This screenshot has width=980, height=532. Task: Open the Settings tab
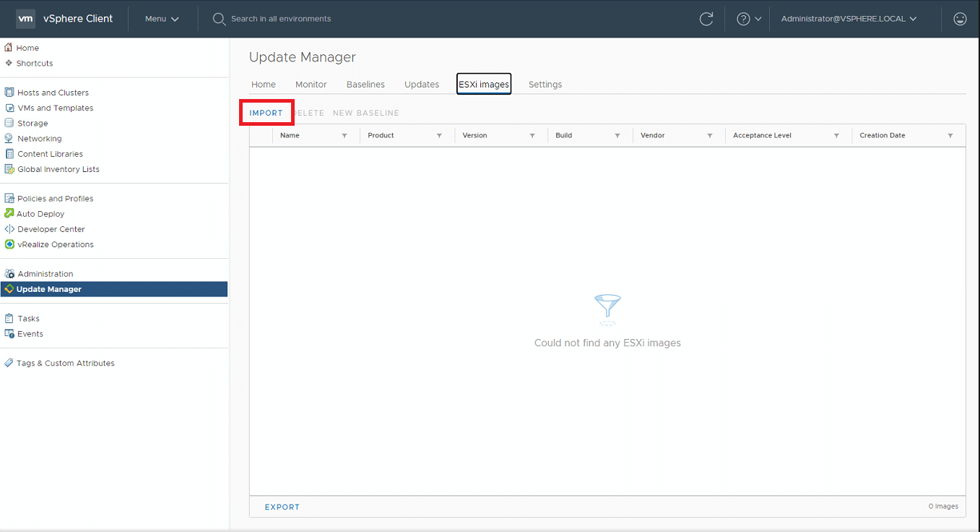(545, 85)
